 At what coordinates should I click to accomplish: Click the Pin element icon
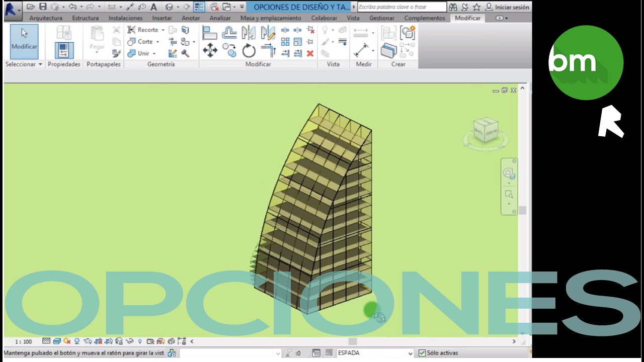click(310, 42)
